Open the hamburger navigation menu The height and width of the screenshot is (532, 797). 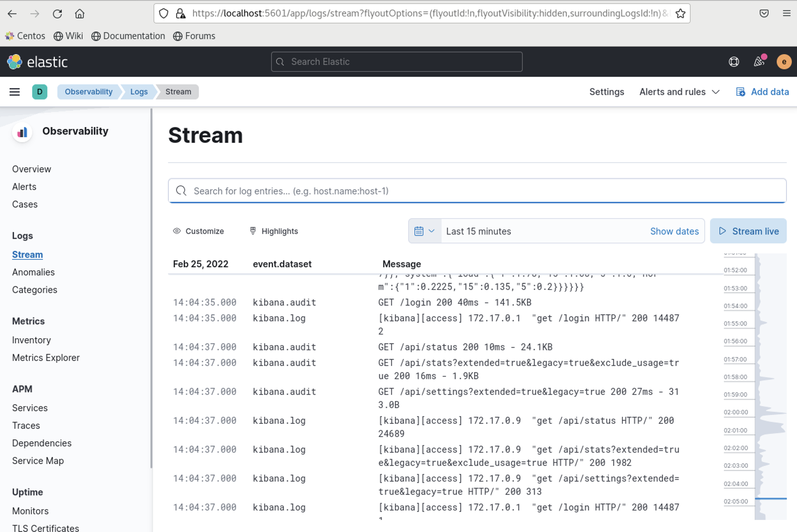click(14, 92)
